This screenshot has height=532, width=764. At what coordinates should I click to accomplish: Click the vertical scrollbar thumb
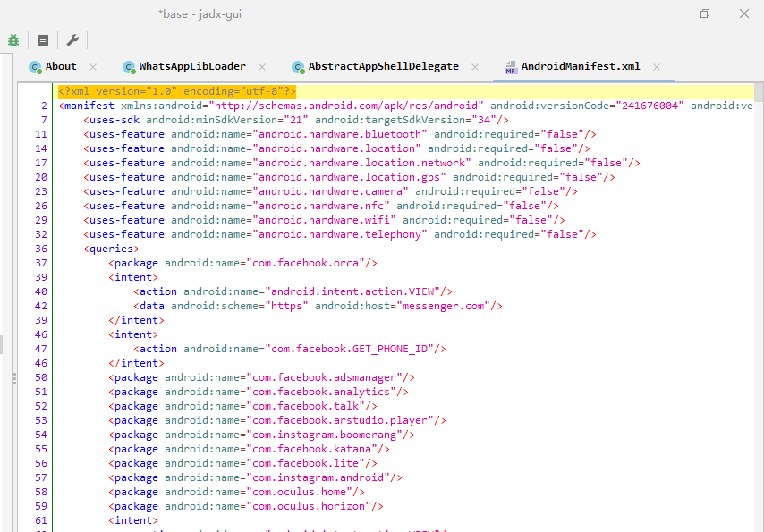[x=759, y=92]
